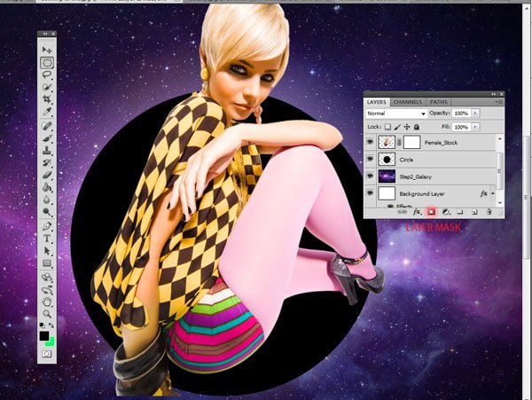Image resolution: width=532 pixels, height=400 pixels.
Task: Select the 3D Object Rotate tool
Action: [x=47, y=278]
